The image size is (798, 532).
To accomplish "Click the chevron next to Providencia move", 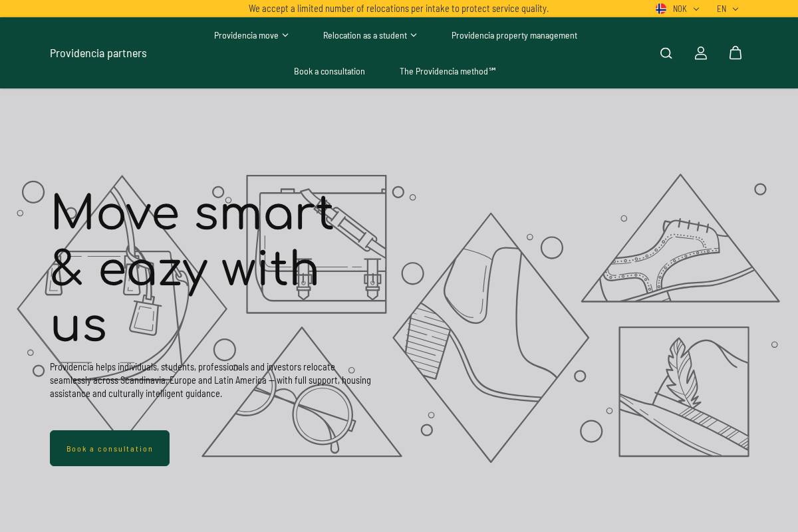I will pos(285,35).
